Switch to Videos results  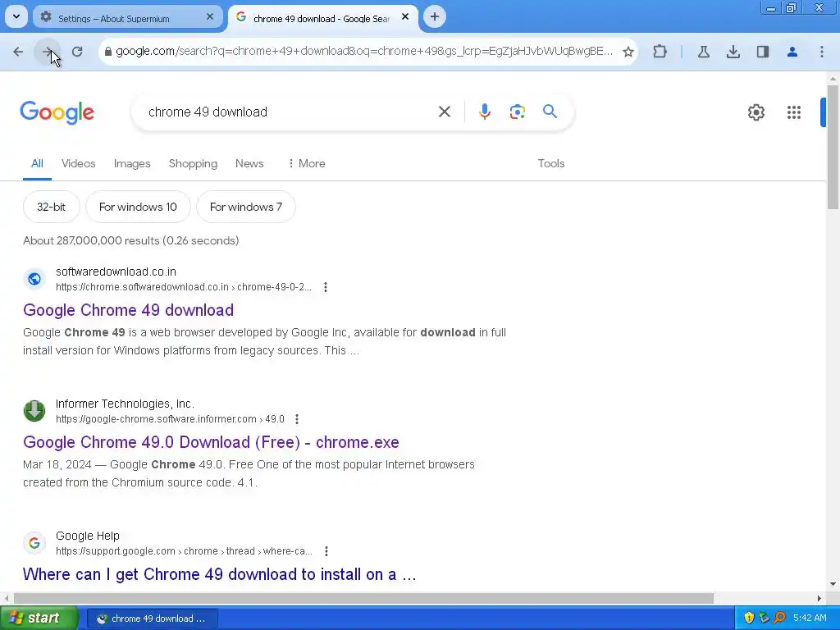pos(78,163)
